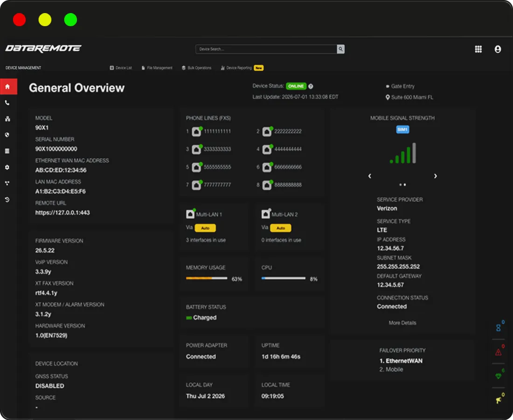The height and width of the screenshot is (420, 513).
Task: Click the signal carousel pagination dots
Action: click(x=402, y=185)
